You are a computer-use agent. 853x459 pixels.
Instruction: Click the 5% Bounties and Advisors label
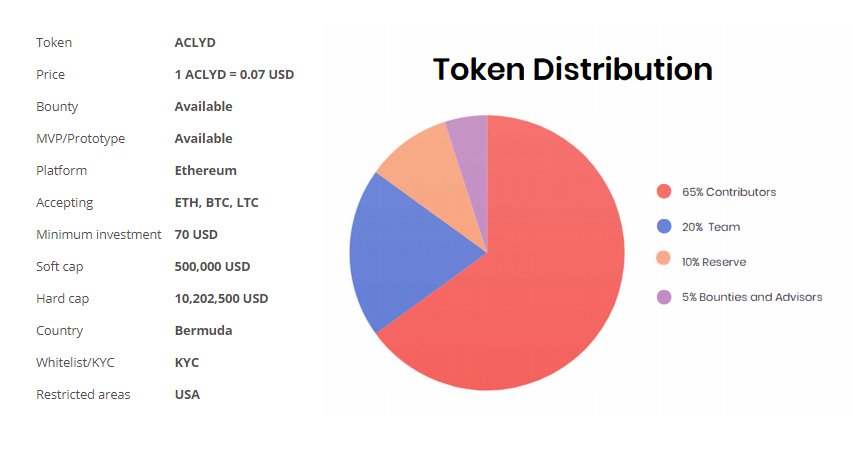coord(752,297)
